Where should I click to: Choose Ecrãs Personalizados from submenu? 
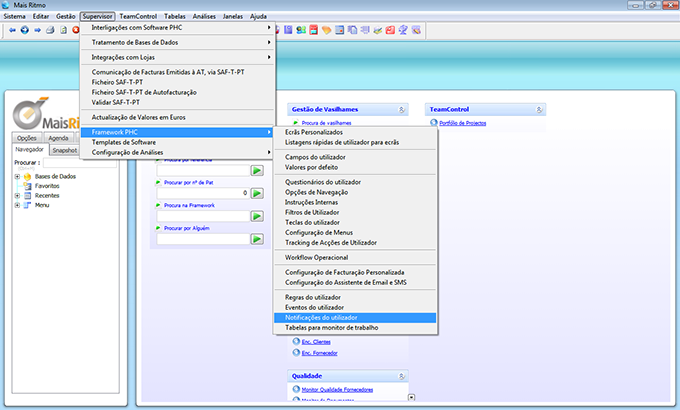point(355,132)
